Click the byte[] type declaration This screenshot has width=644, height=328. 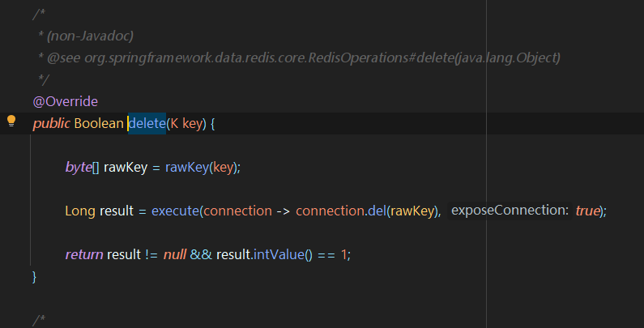[x=82, y=168]
